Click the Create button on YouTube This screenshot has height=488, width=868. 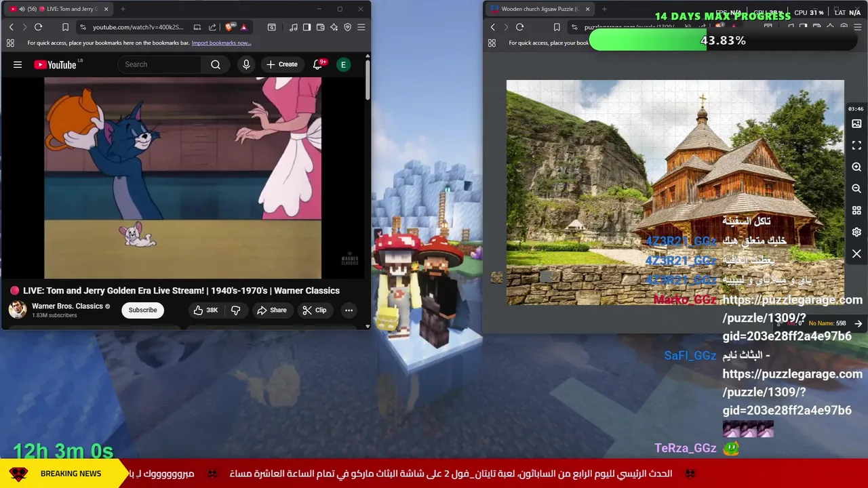(x=282, y=64)
